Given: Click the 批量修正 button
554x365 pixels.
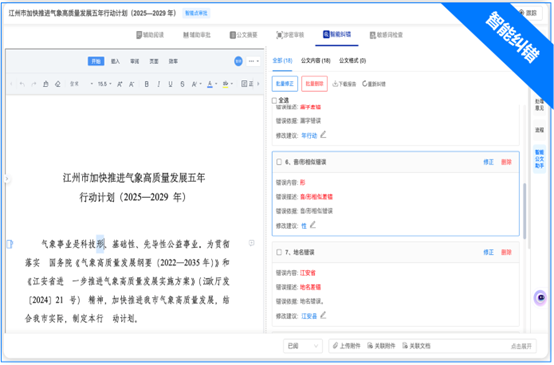Looking at the screenshot, I should tap(285, 84).
